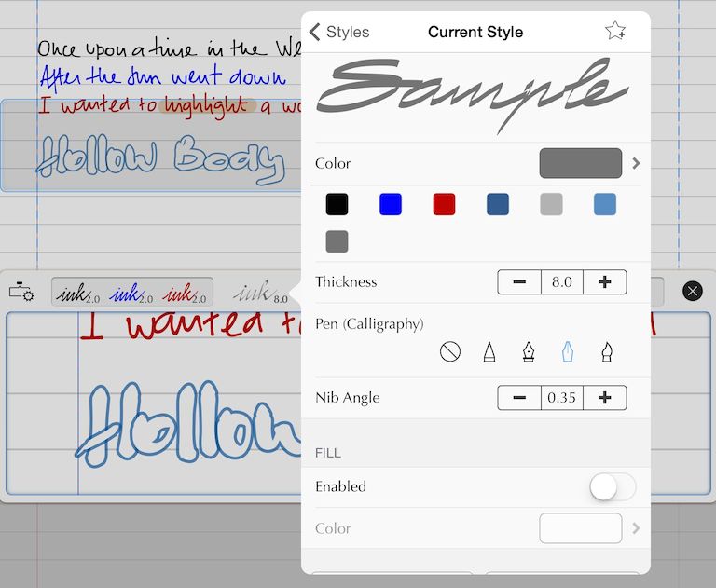Select the dark gray swatch in second row
Image resolution: width=716 pixels, height=588 pixels.
click(337, 241)
